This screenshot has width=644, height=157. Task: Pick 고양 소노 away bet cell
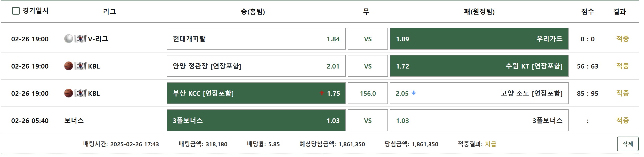[479, 93]
